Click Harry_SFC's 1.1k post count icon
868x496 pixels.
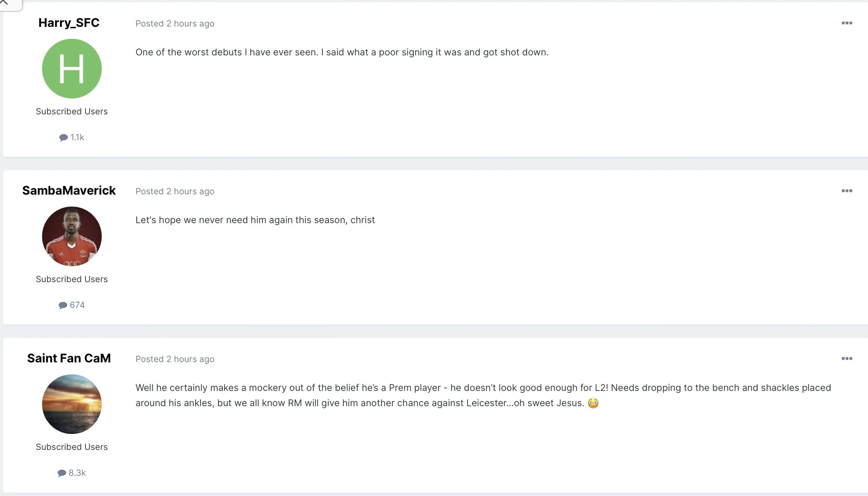(x=64, y=137)
